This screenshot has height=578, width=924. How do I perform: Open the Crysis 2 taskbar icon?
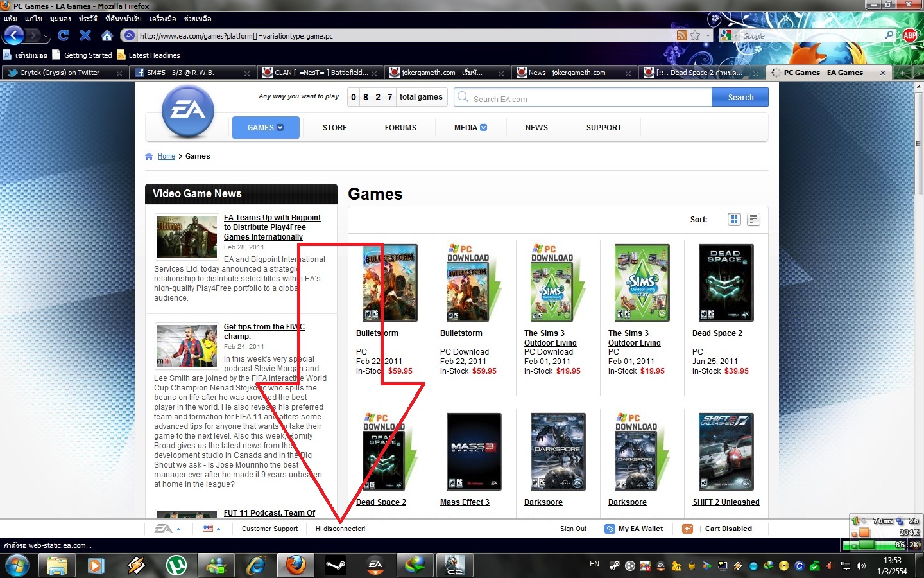(x=454, y=566)
